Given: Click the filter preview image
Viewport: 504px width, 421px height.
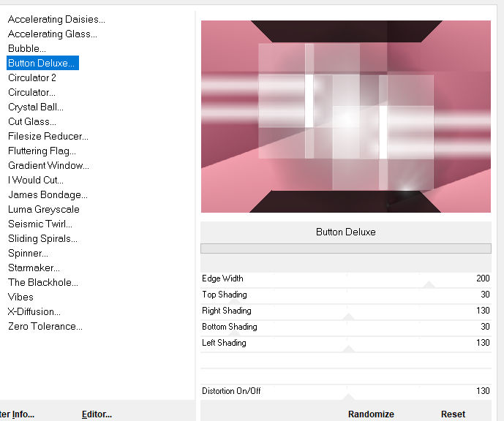Looking at the screenshot, I should click(345, 116).
